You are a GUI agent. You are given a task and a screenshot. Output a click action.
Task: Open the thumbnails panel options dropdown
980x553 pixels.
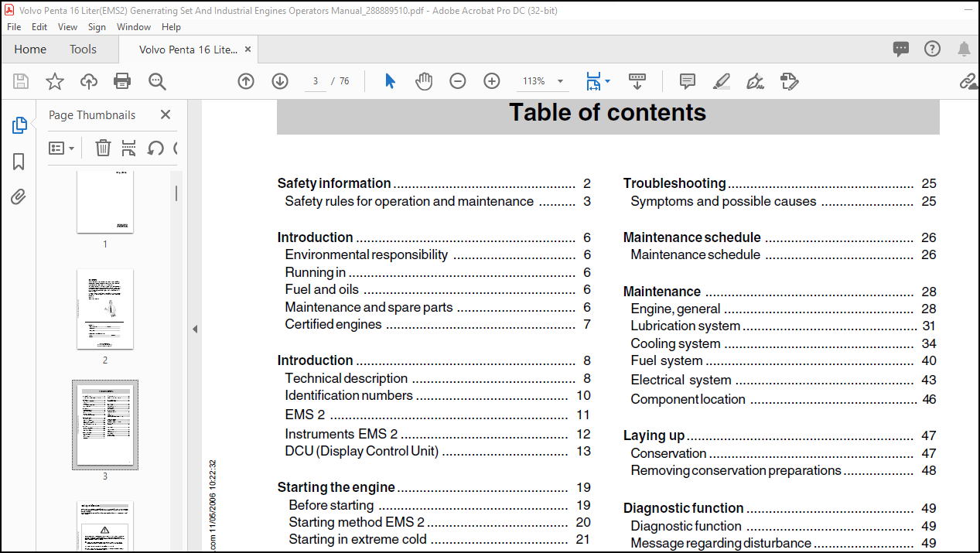pos(62,148)
